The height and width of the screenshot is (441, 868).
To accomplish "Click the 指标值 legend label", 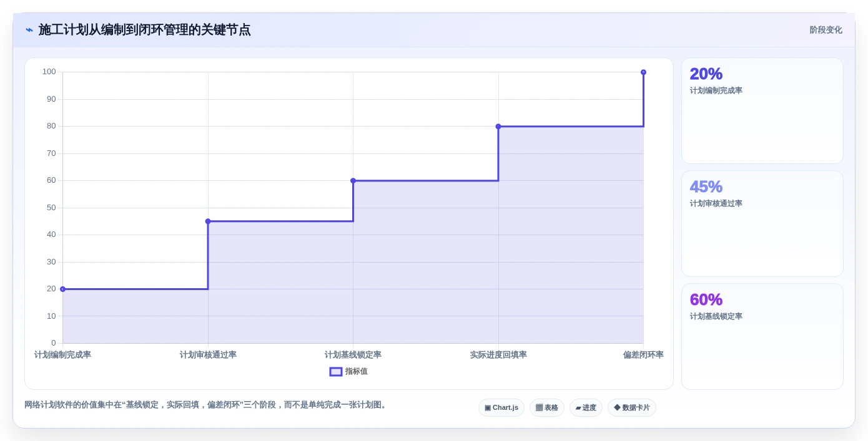I will pos(357,372).
